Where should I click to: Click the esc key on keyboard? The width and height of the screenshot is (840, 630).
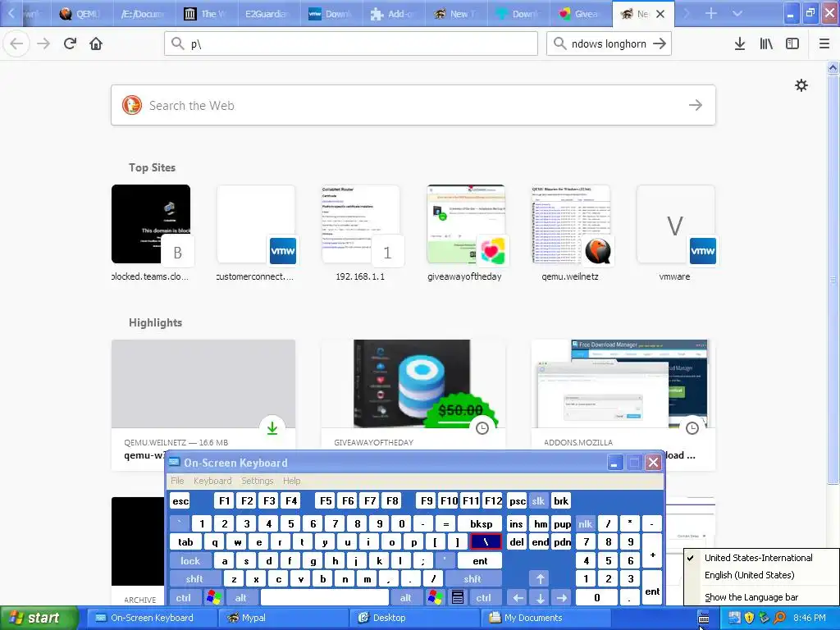pyautogui.click(x=180, y=501)
